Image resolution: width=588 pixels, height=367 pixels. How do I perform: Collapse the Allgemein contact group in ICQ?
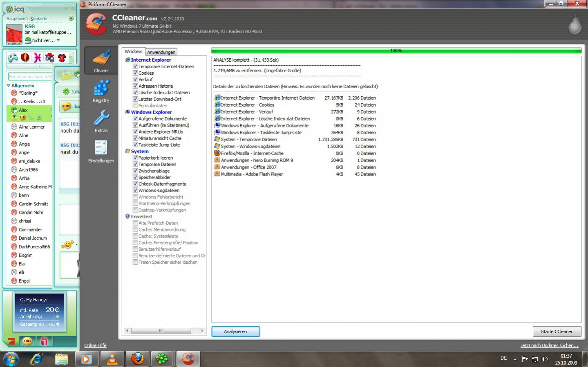click(x=9, y=86)
